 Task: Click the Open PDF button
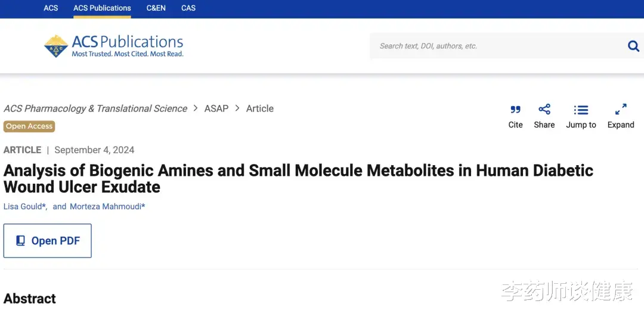coord(48,241)
